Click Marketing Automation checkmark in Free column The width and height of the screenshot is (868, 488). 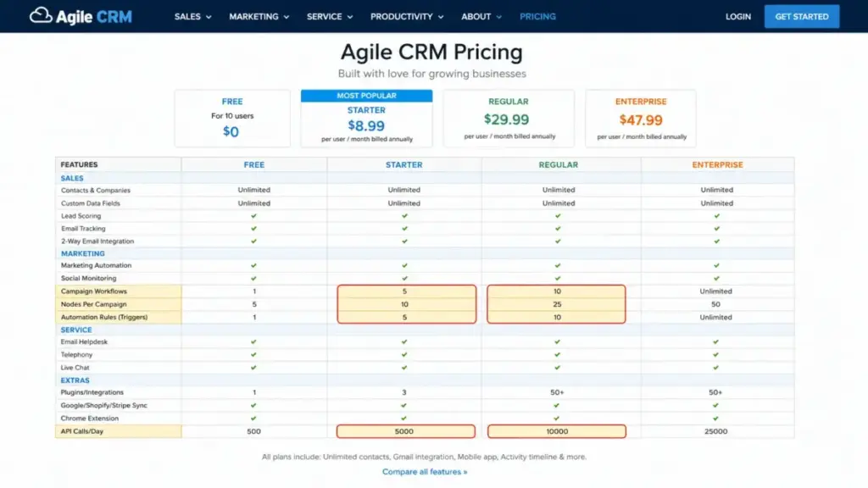click(x=254, y=265)
